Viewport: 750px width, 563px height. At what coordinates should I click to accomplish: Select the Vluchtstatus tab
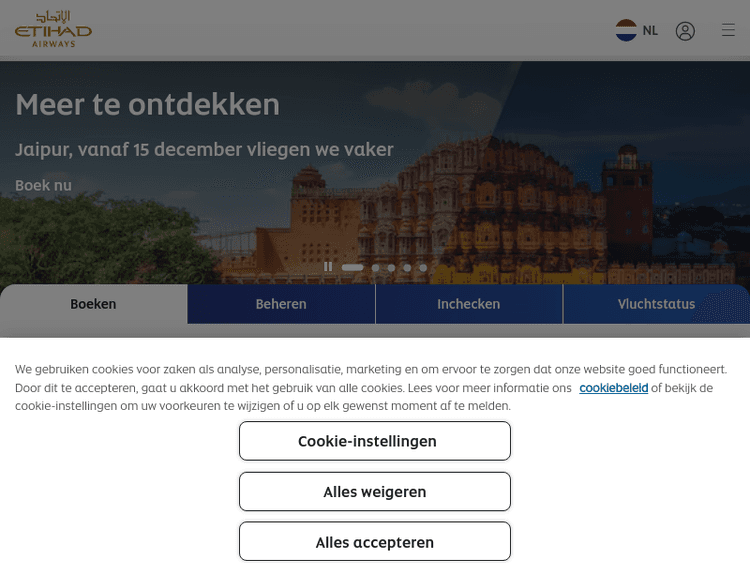click(x=656, y=304)
